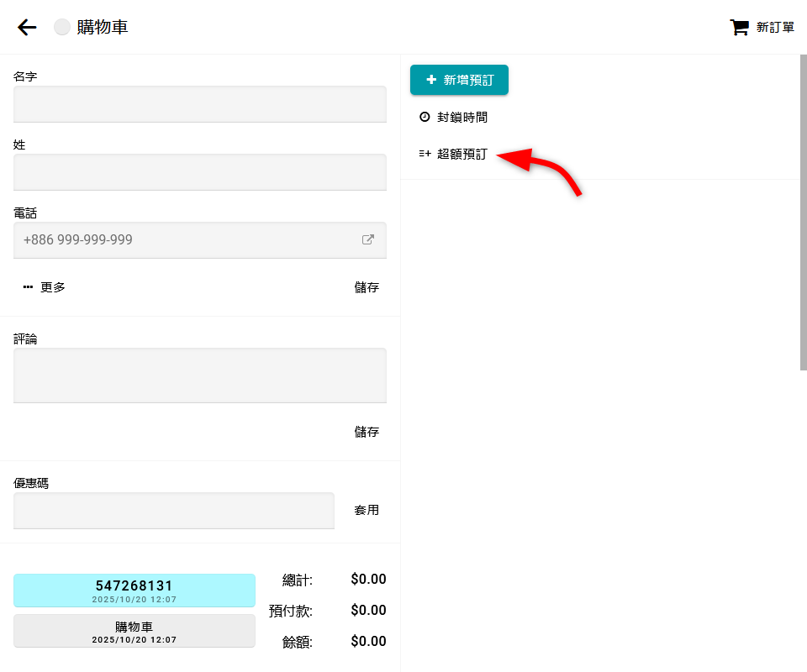Click the back arrow icon
Image resolution: width=807 pixels, height=672 pixels.
pos(27,28)
